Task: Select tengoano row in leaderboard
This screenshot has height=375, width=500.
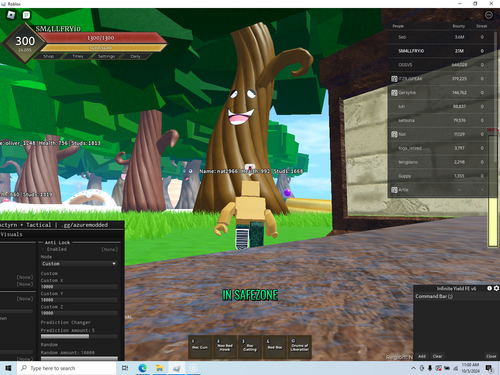Action: [440, 162]
